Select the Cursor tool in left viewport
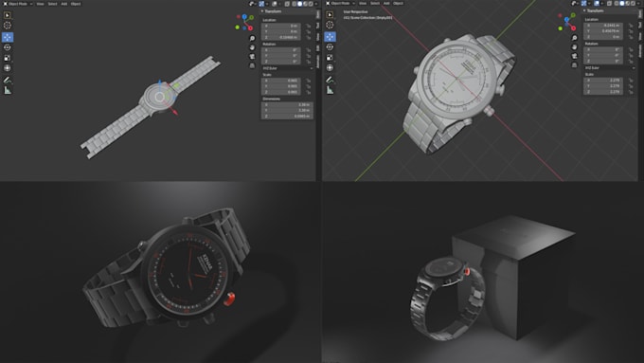 [x=8, y=26]
